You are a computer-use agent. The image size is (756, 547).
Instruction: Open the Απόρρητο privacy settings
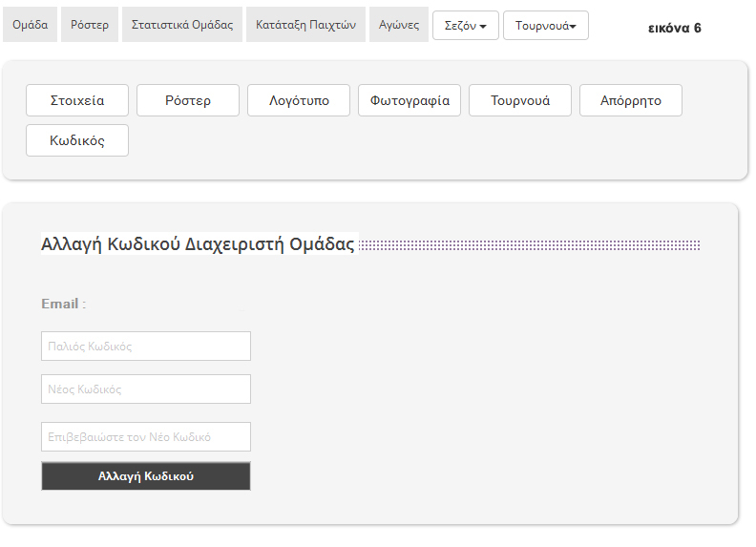tap(631, 100)
